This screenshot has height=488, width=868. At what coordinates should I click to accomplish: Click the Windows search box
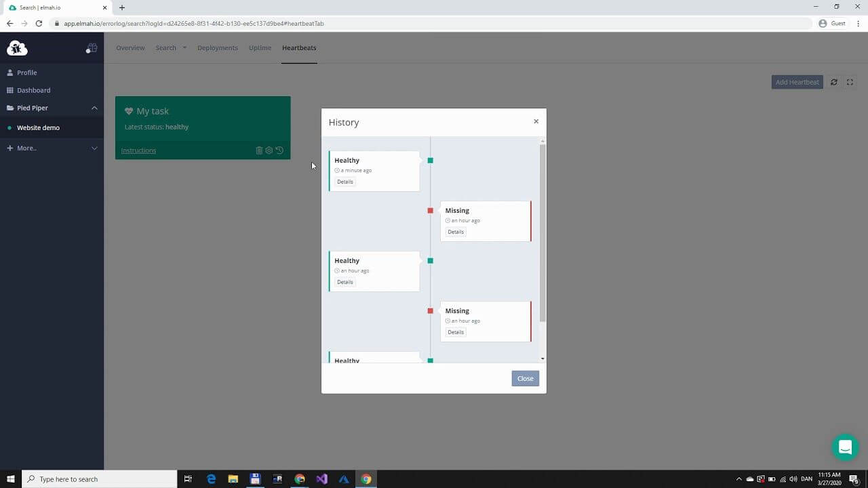pyautogui.click(x=100, y=479)
